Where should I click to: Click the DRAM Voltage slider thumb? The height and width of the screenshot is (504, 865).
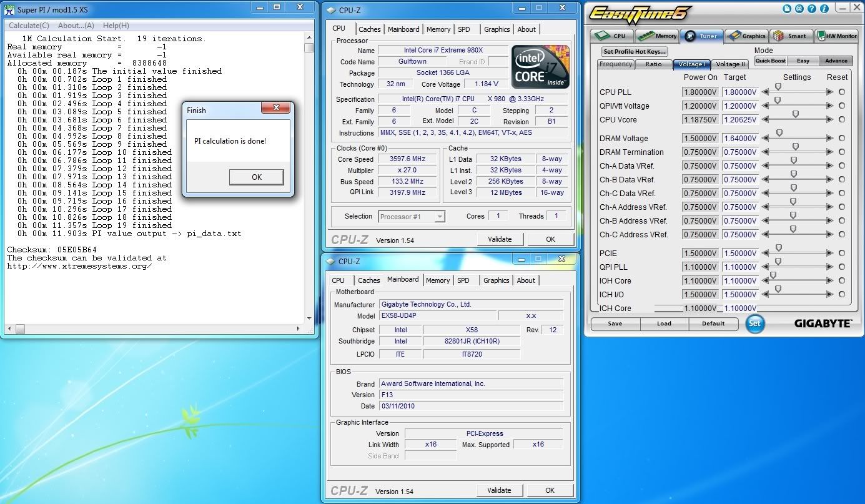tap(779, 132)
